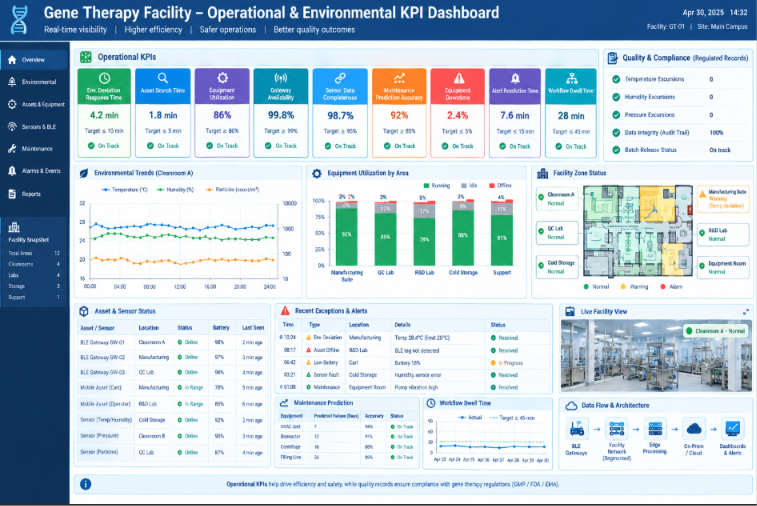Click the Live Facility View camera image
Viewport: 757px width, 506px height.
[656, 355]
